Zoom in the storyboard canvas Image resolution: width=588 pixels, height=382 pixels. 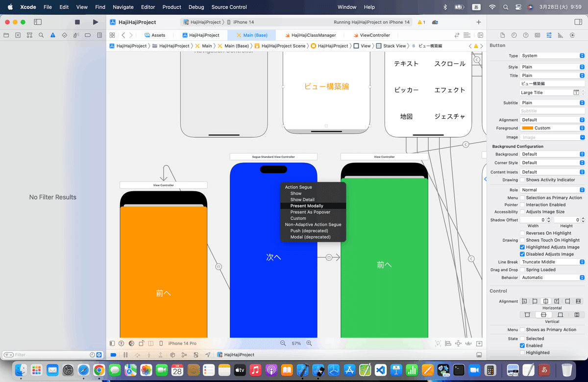pyautogui.click(x=309, y=343)
